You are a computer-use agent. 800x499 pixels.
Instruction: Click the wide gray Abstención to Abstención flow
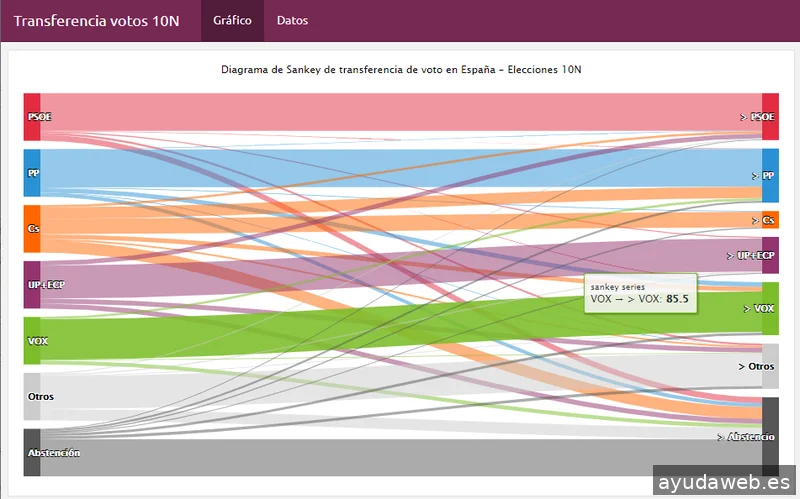pos(400,458)
